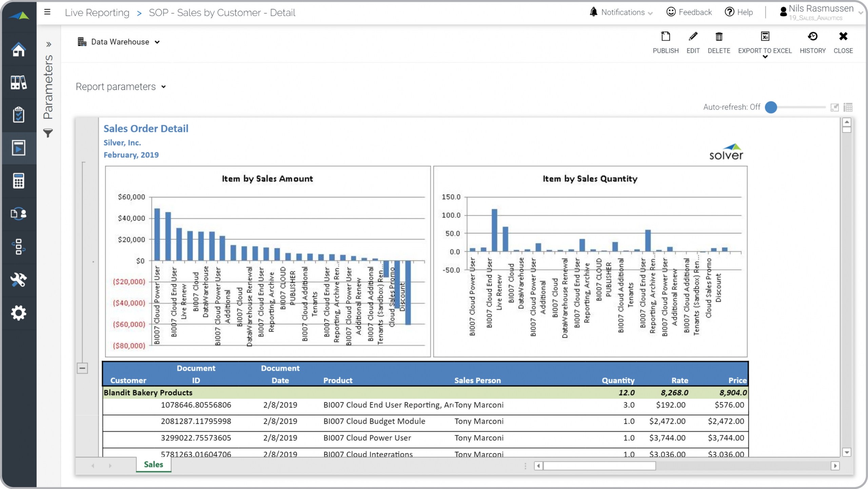868x489 pixels.
Task: Select the Sales sheet tab
Action: click(153, 465)
